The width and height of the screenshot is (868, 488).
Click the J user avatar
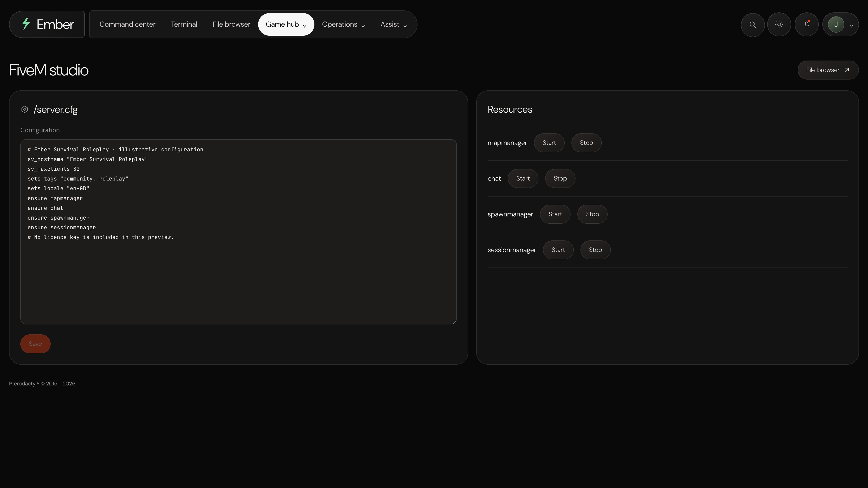[836, 25]
